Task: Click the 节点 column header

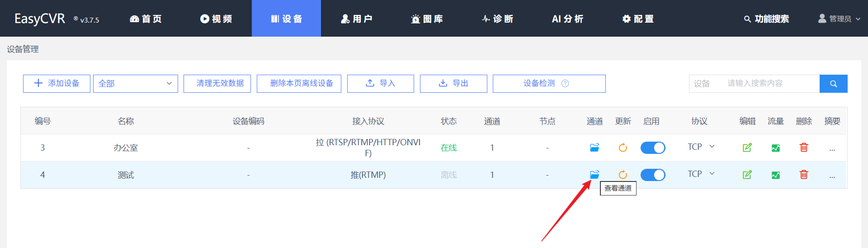Action: point(547,121)
